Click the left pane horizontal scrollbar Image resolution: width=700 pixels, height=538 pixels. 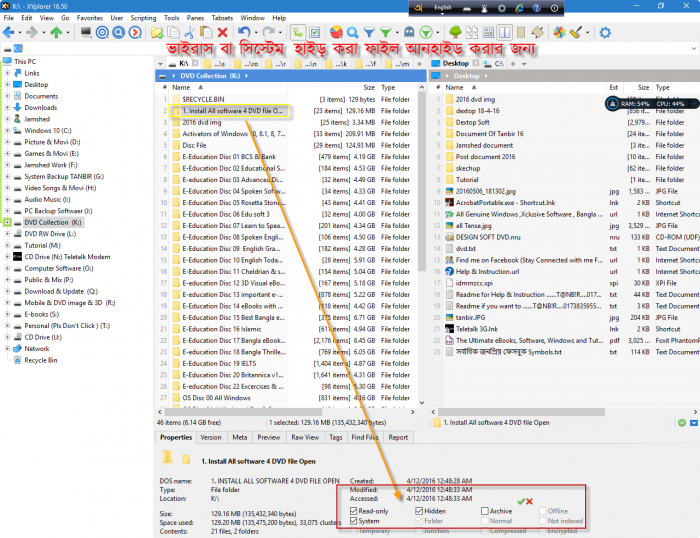[243, 412]
